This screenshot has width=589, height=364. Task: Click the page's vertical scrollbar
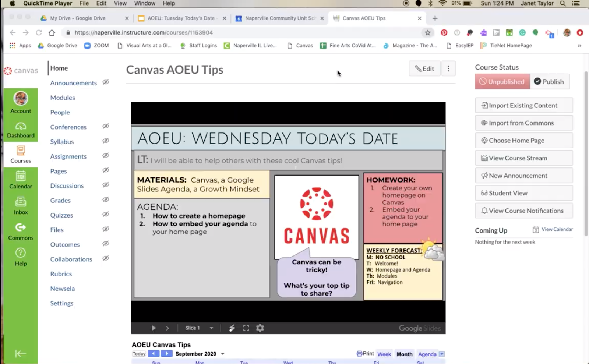pyautogui.click(x=586, y=155)
